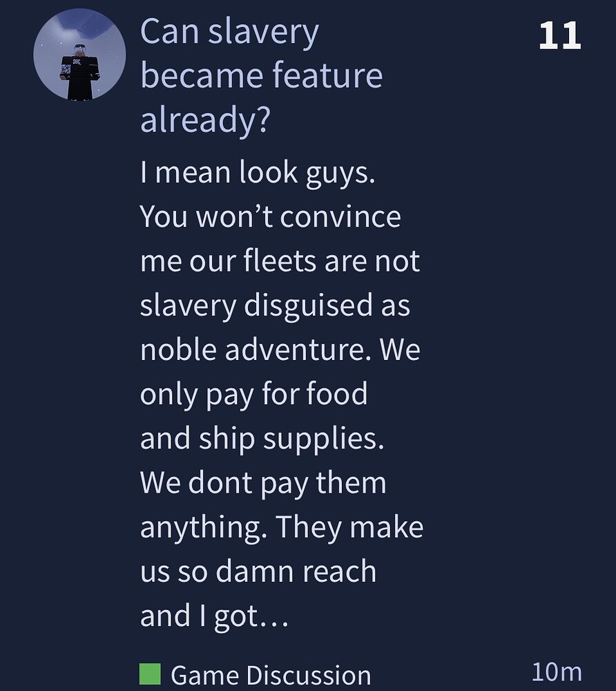Click excerpt line "only pay for food"
The width and height of the screenshot is (616, 691).
(253, 394)
